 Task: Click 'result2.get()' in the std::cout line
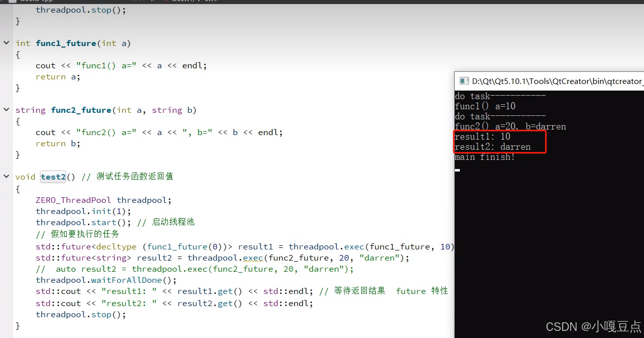click(x=210, y=304)
